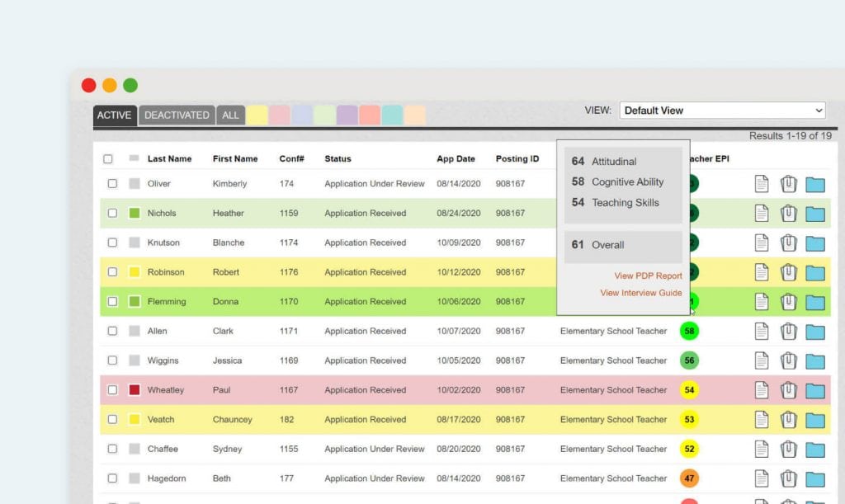The height and width of the screenshot is (504, 845).
Task: Check the checkbox in Flemming's row
Action: (112, 301)
